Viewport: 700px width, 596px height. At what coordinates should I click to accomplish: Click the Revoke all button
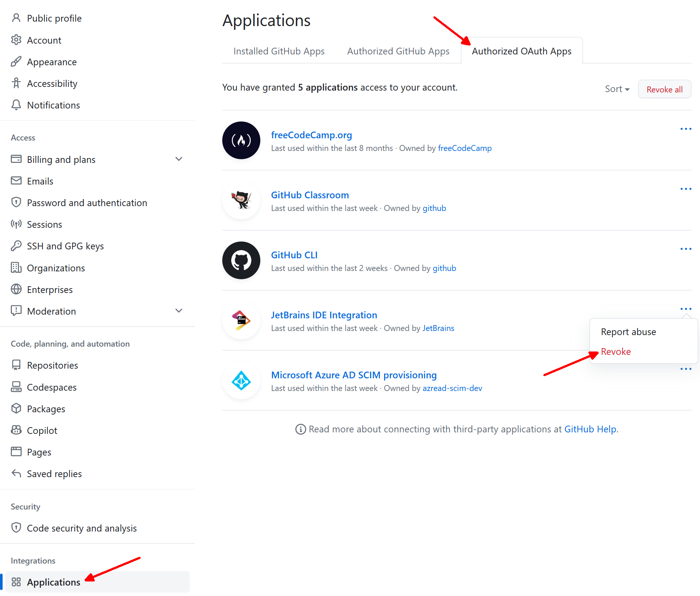(x=665, y=89)
